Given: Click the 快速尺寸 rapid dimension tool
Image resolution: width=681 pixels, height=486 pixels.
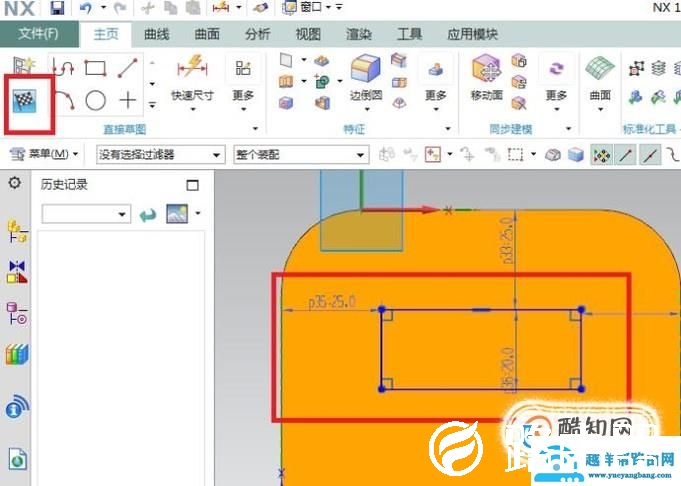Looking at the screenshot, I should click(x=192, y=77).
